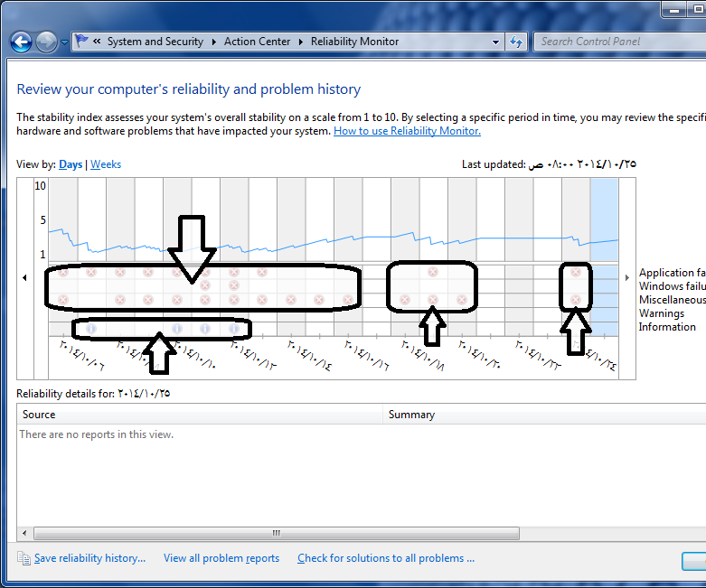Click the flag icon in the address bar
706x588 pixels.
(81, 41)
